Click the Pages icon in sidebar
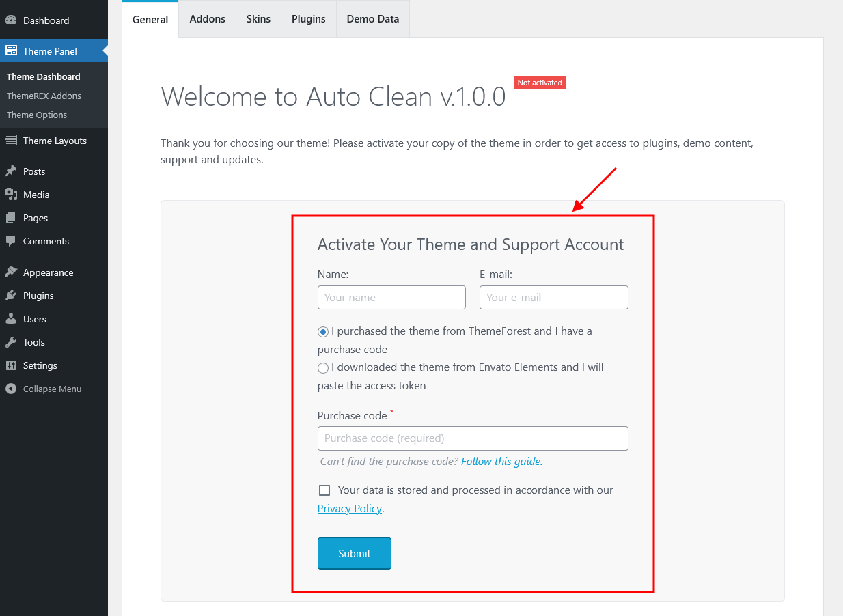The image size is (843, 616). [x=11, y=218]
